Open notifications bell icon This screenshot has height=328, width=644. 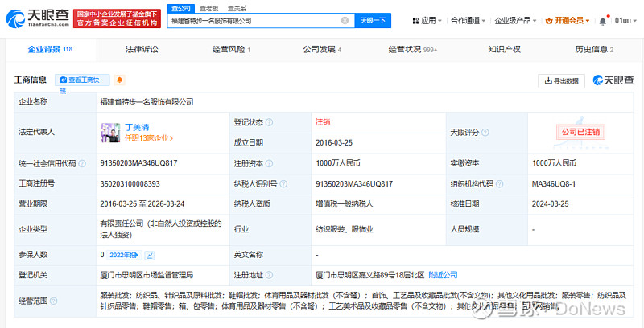(x=602, y=21)
